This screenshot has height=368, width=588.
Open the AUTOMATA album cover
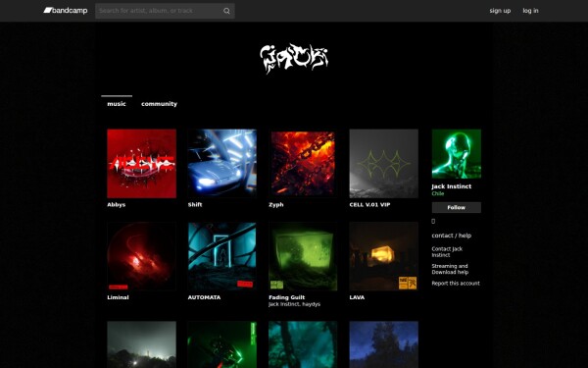click(222, 256)
